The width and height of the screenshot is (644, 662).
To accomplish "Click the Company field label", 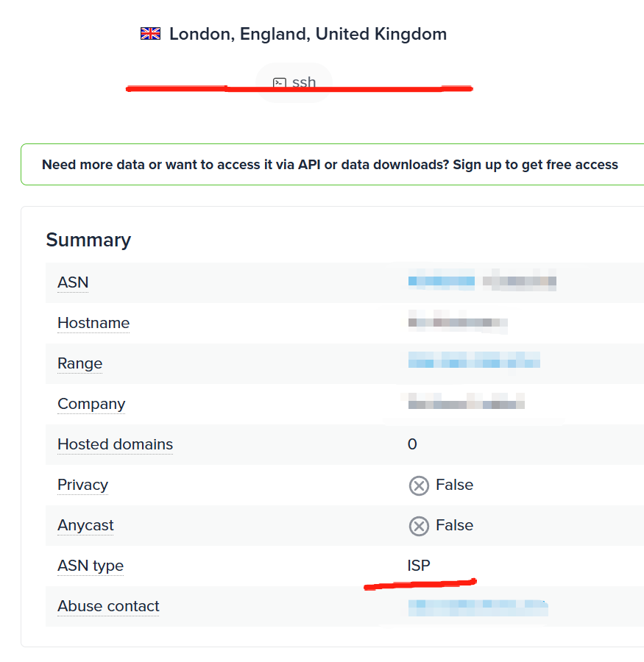I will 91,404.
